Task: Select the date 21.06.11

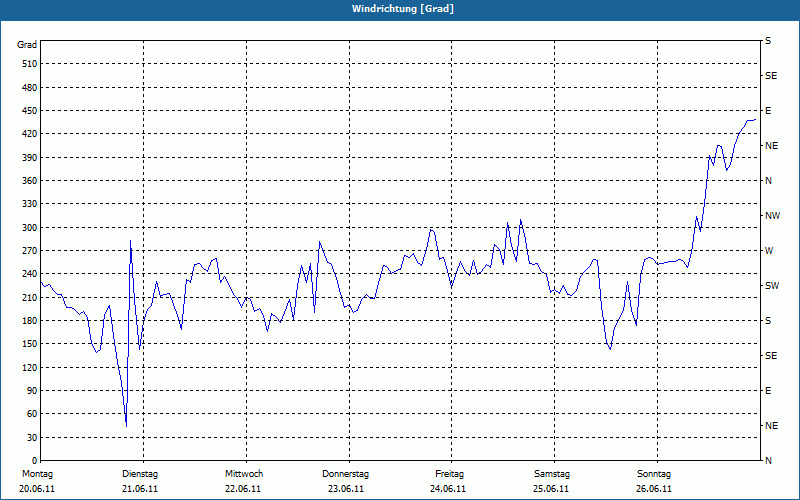Action: coord(140,489)
